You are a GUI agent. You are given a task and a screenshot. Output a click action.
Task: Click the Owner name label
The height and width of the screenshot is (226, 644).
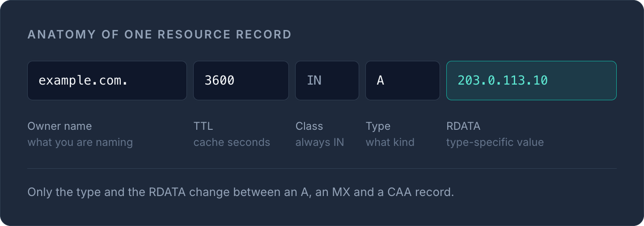point(59,126)
